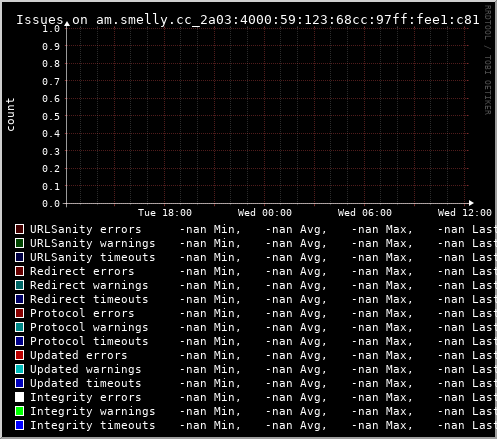Click the Updated warnings cyan swatch
Screen dimensions: 497x439
(19, 369)
